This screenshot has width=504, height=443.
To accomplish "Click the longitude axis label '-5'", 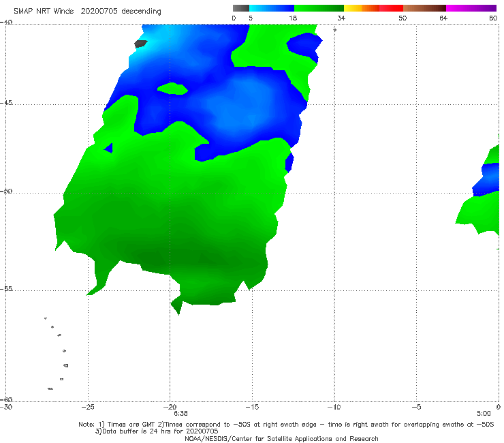I will [416, 407].
